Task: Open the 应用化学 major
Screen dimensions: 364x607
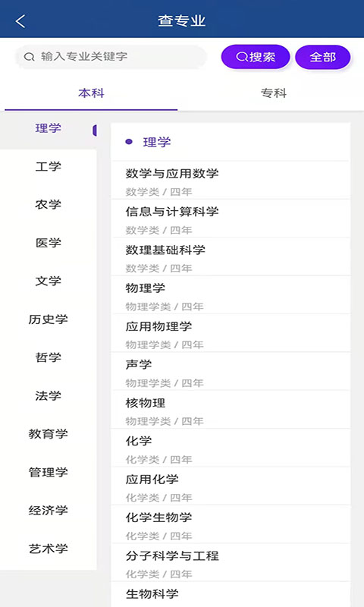Action: coord(231,486)
